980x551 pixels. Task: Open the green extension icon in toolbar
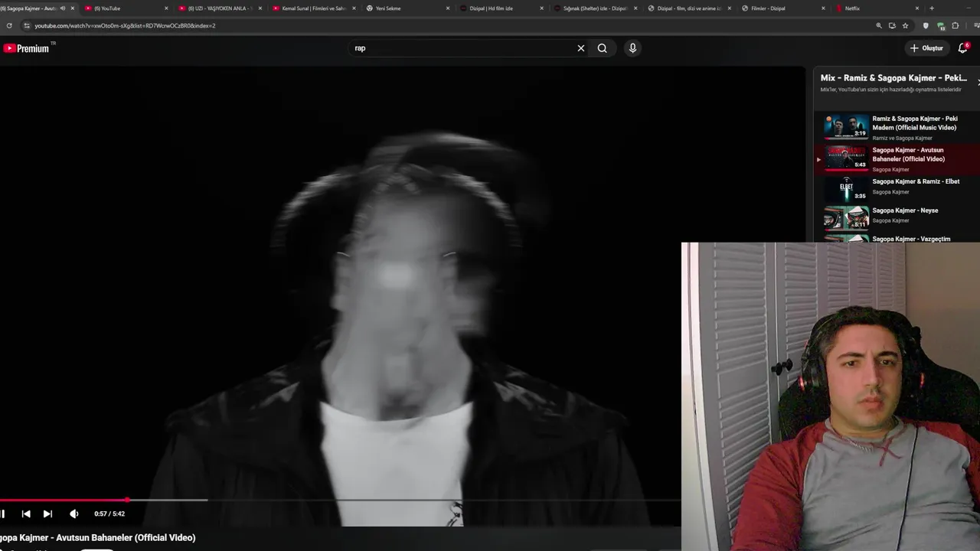click(941, 25)
